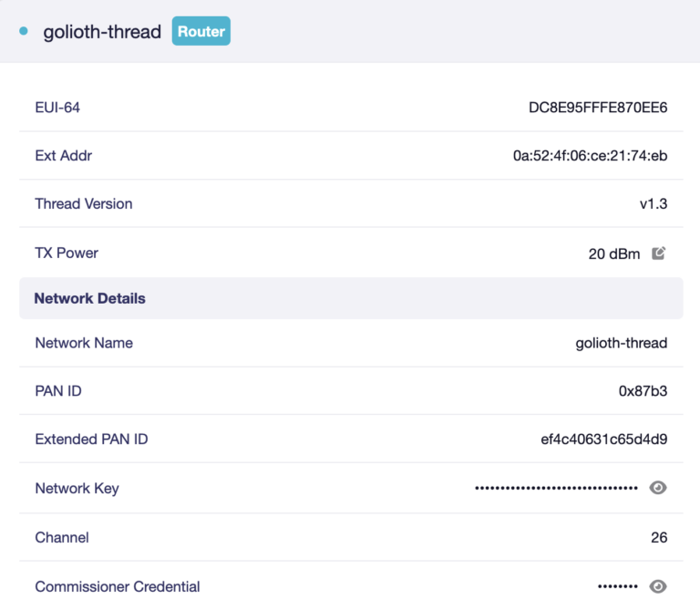Click the TX Power label

67,253
